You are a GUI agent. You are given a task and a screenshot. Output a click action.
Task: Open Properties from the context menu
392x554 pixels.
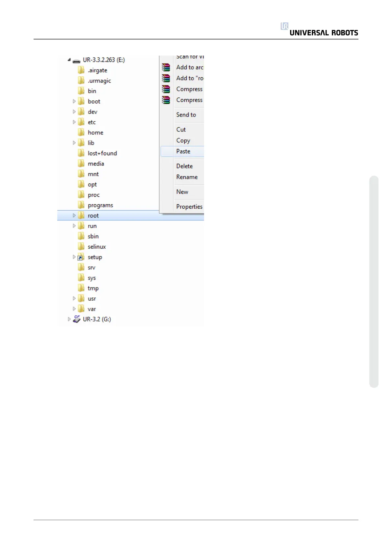pyautogui.click(x=189, y=207)
